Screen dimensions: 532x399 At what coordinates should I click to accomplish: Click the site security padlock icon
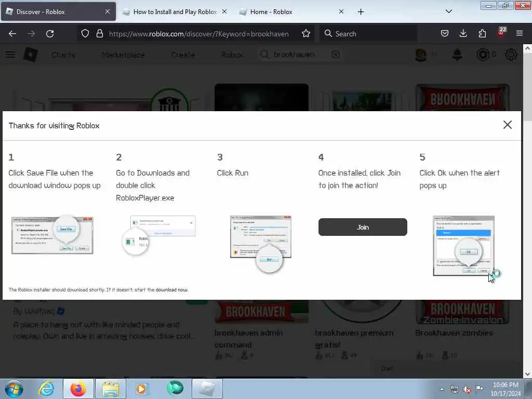pos(99,34)
